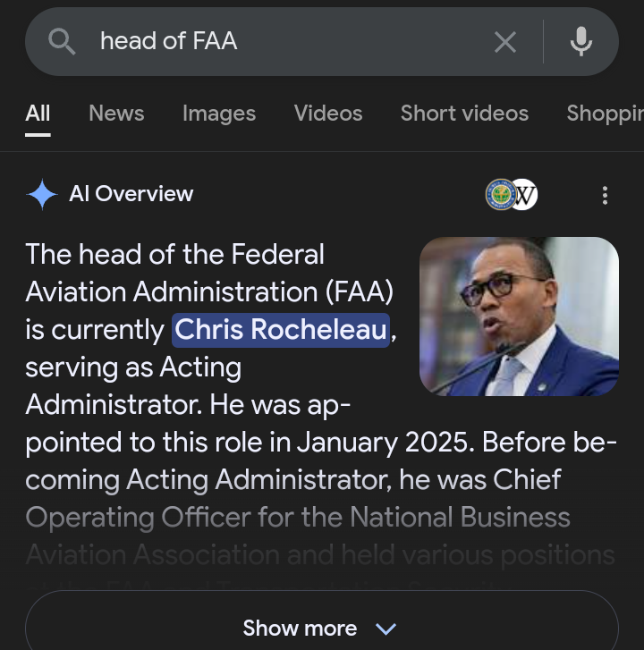Expand the overview using the down chevron
Viewport: 644px width, 650px height.
(386, 629)
